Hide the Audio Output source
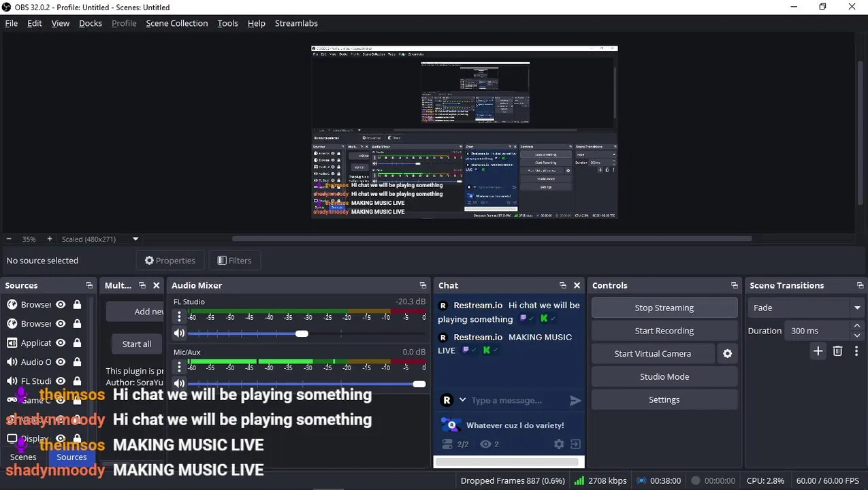The height and width of the screenshot is (490, 868). pyautogui.click(x=61, y=362)
